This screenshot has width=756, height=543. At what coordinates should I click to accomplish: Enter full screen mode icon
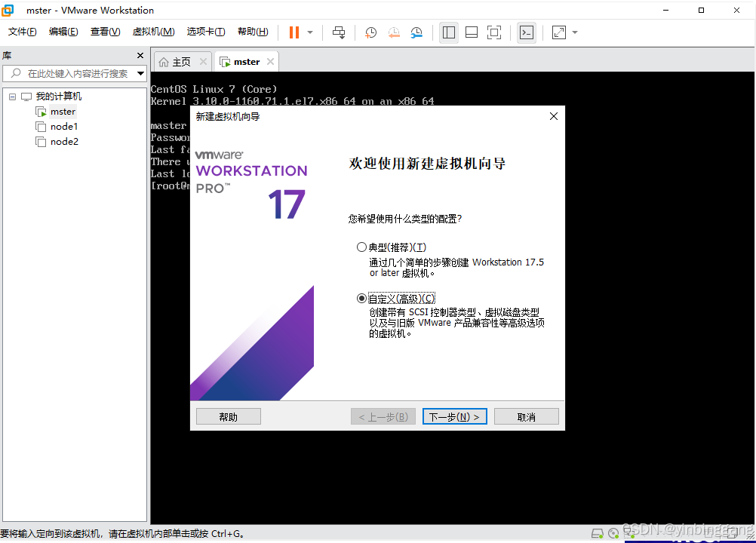pos(494,32)
